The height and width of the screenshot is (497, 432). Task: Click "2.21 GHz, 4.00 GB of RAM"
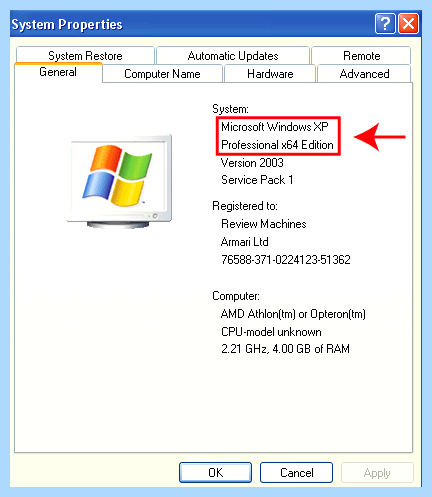[285, 349]
